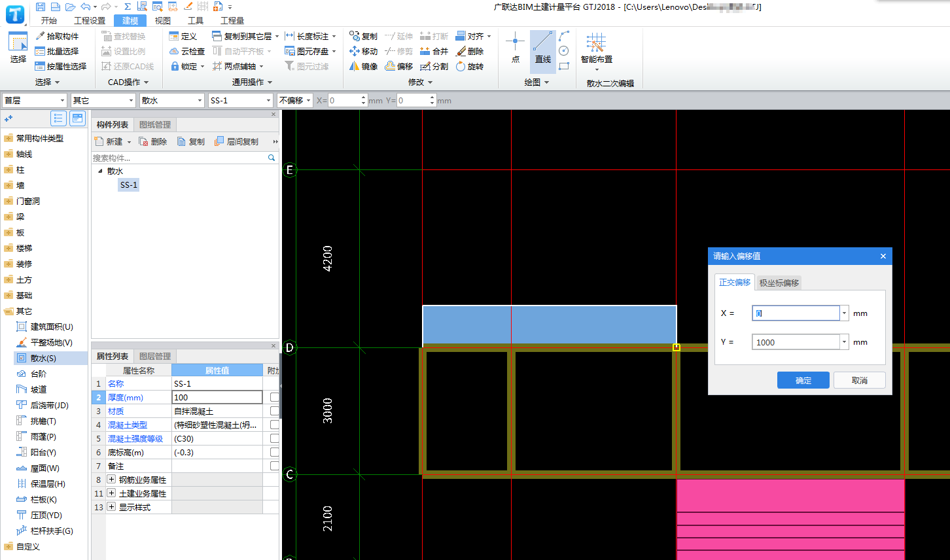Click the 分割 split tool
950x560 pixels.
pos(434,66)
